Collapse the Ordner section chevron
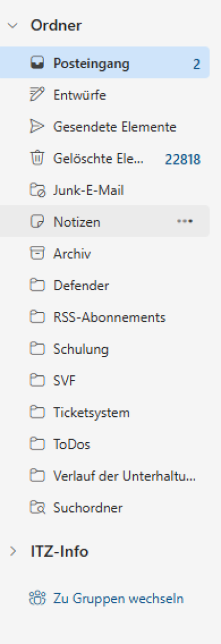The image size is (221, 644). pos(13,25)
